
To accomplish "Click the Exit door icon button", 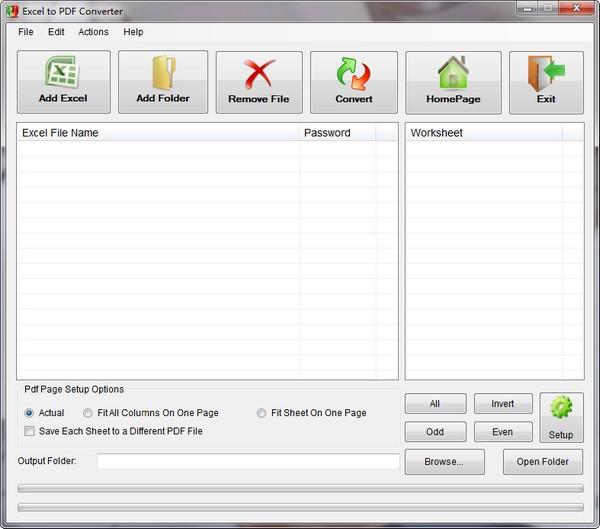I will point(546,82).
